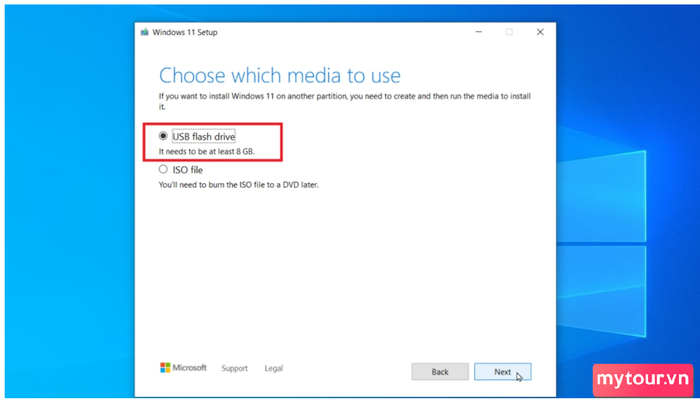This screenshot has height=405, width=700.
Task: Click the Next button
Action: pos(502,372)
